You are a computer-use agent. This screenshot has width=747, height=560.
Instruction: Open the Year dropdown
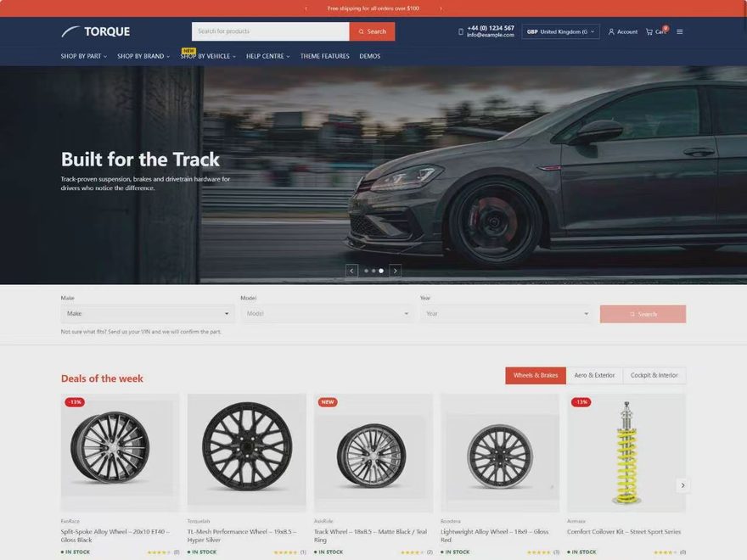507,314
